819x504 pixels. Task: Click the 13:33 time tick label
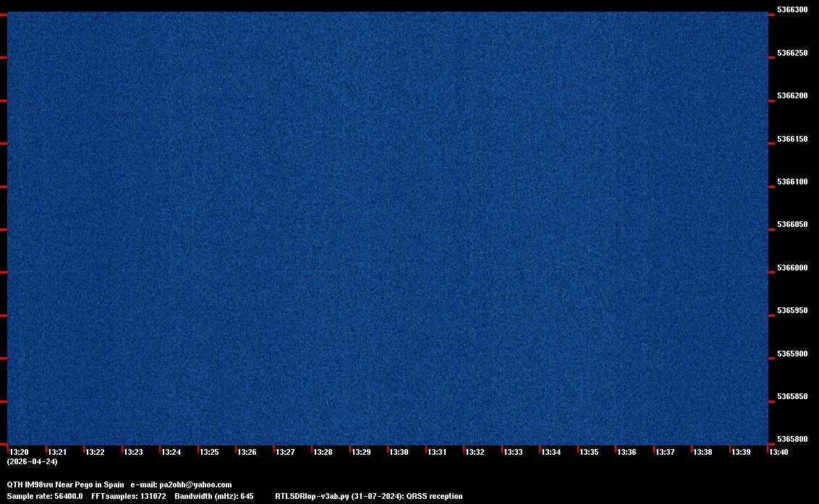(x=513, y=452)
